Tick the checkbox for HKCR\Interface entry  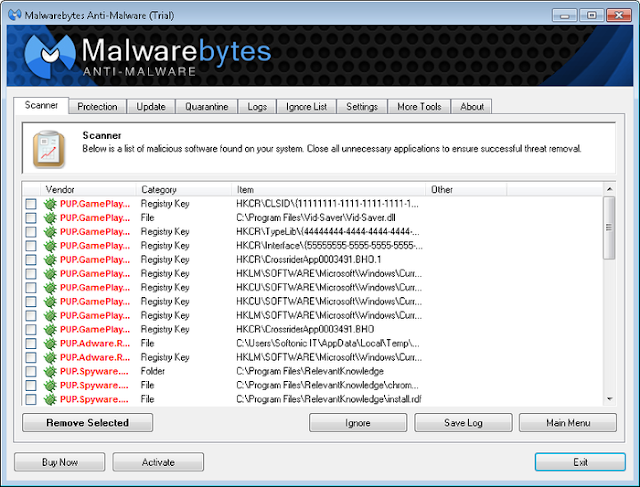[31, 246]
